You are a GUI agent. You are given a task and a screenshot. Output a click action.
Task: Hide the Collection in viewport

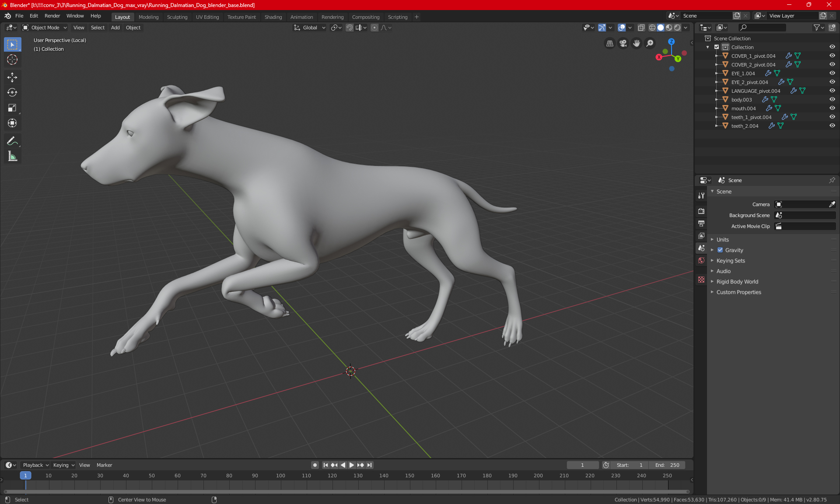click(x=832, y=47)
